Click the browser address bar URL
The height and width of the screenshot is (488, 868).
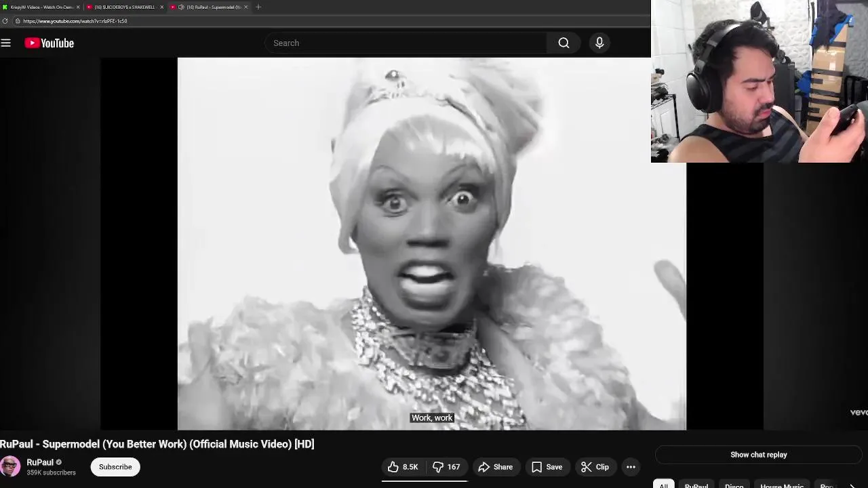tap(75, 21)
